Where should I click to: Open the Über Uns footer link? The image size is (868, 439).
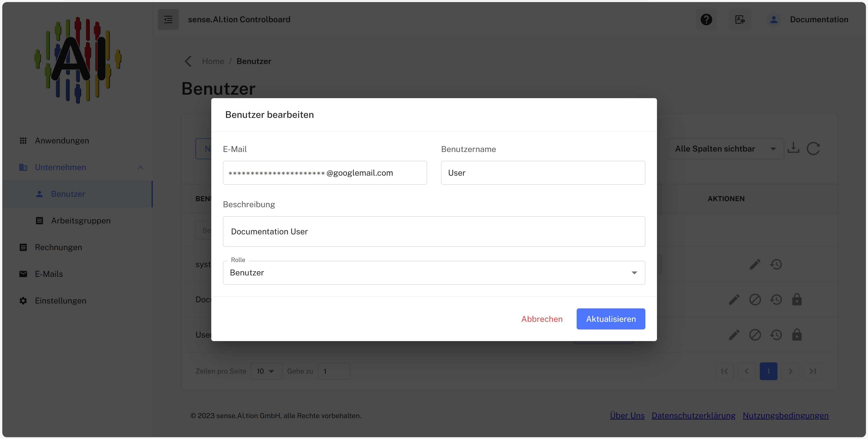[627, 415]
